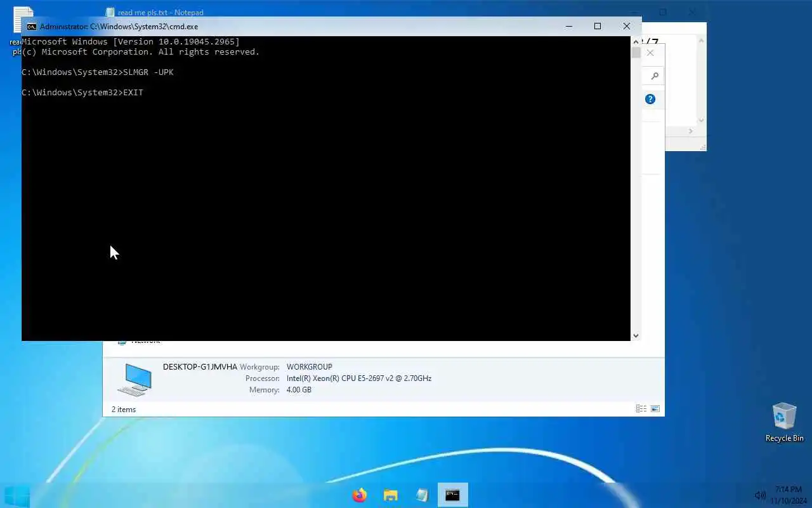This screenshot has height=508, width=812.
Task: Click the 4.00 GB memory value
Action: (x=299, y=390)
